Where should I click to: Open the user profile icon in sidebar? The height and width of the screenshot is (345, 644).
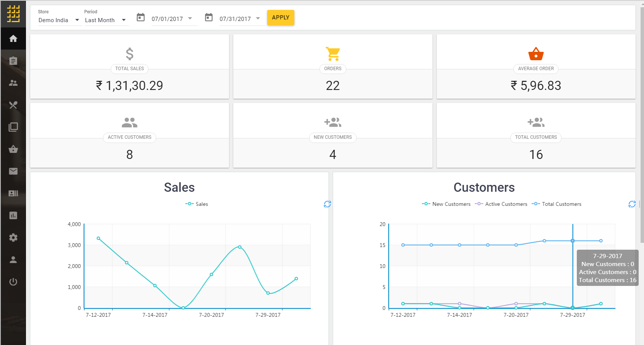tap(13, 260)
